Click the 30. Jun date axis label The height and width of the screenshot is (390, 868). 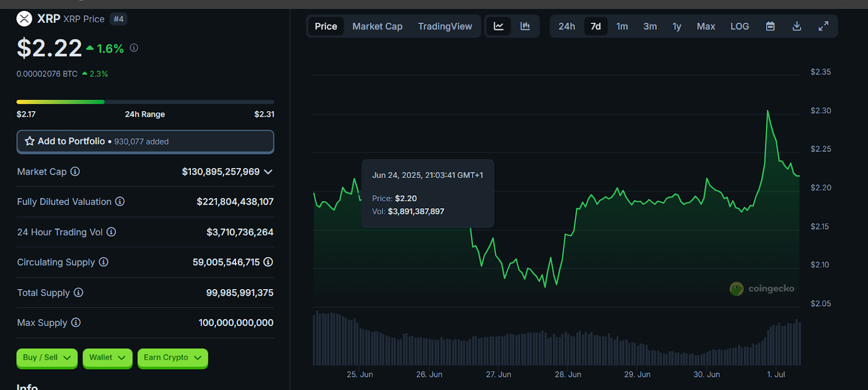pyautogui.click(x=707, y=374)
